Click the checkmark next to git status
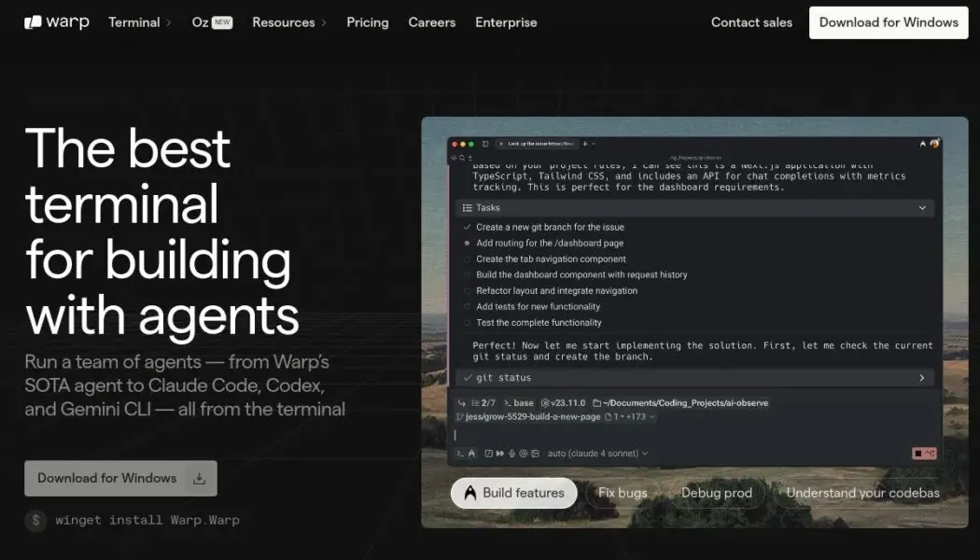980x560 pixels. coord(468,377)
